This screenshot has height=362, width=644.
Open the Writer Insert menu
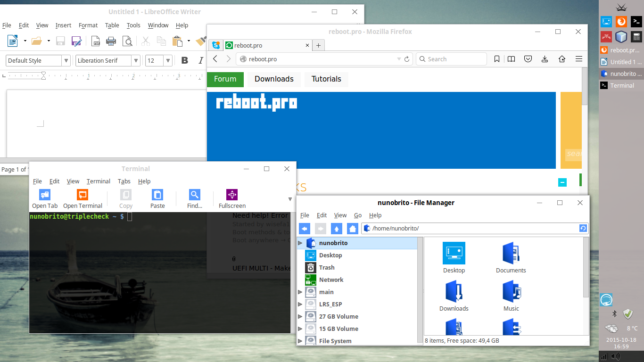[63, 25]
